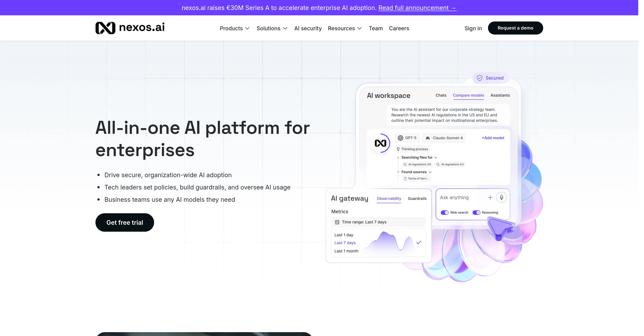This screenshot has width=644, height=336.
Task: Collapse the Found sources section
Action: coord(430,172)
